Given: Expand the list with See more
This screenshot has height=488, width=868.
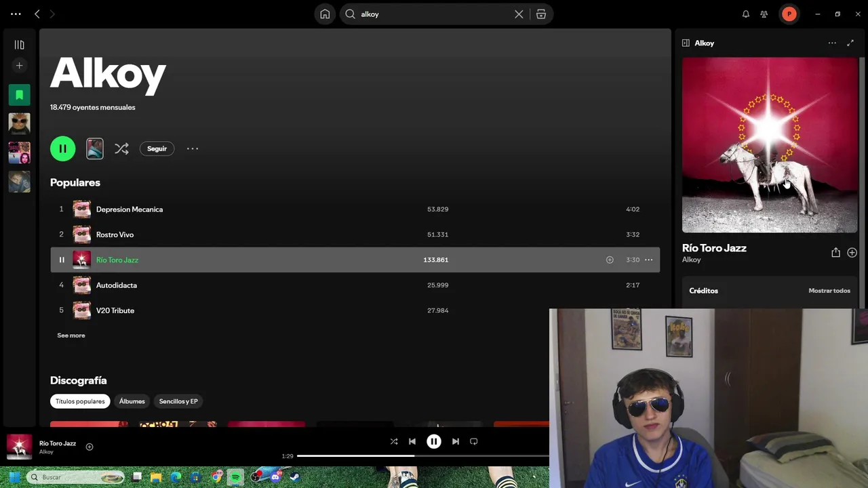Looking at the screenshot, I should [71, 335].
